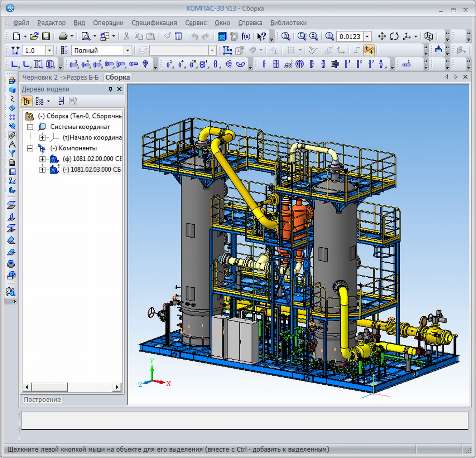Click the model tree horizontal scrollbar right arrow

pyautogui.click(x=117, y=387)
